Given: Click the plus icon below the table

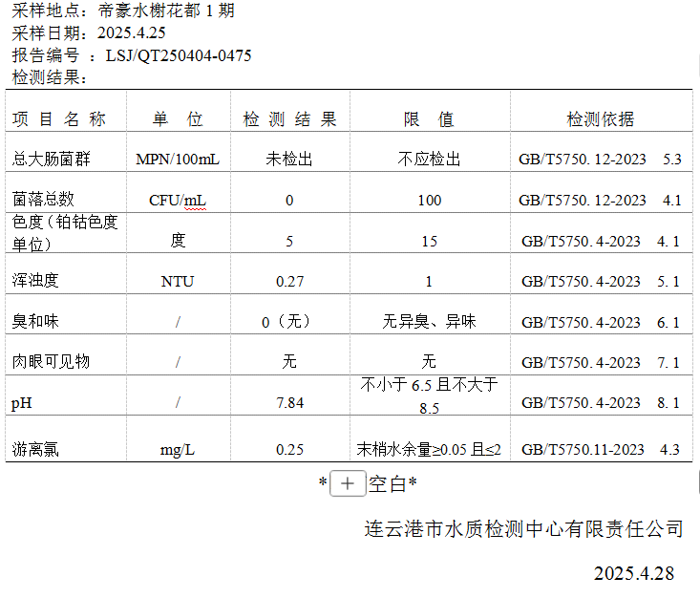Looking at the screenshot, I should coord(348,484).
